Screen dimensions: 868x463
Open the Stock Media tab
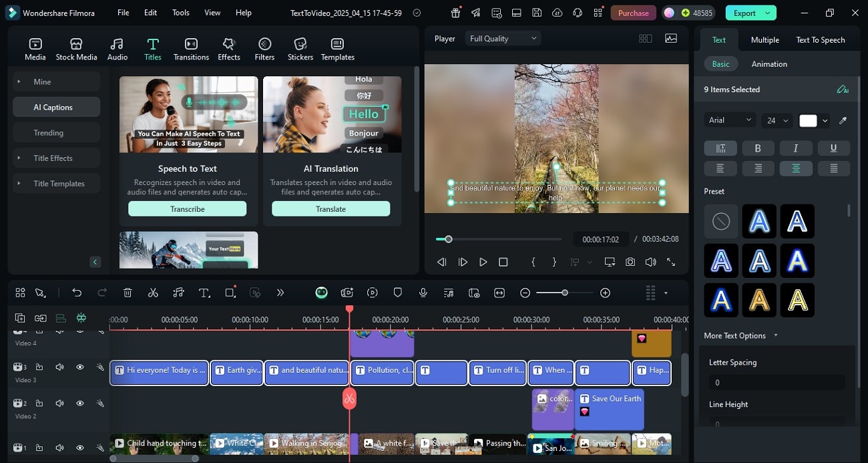coord(76,49)
